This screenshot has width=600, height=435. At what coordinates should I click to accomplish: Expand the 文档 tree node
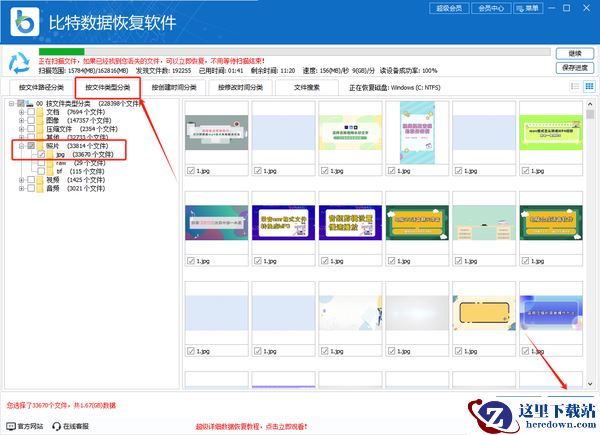click(21, 112)
